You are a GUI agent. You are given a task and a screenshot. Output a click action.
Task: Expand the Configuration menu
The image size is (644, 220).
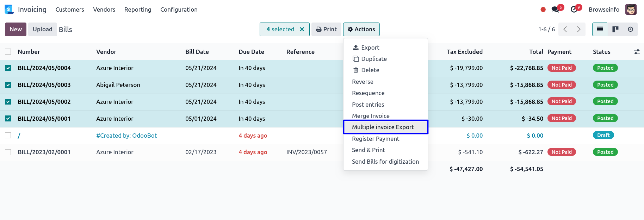point(179,10)
